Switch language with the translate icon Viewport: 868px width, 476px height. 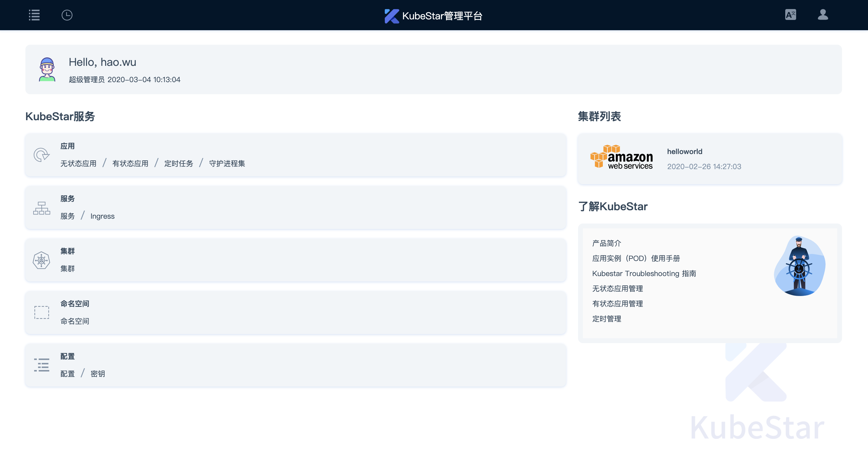tap(790, 15)
